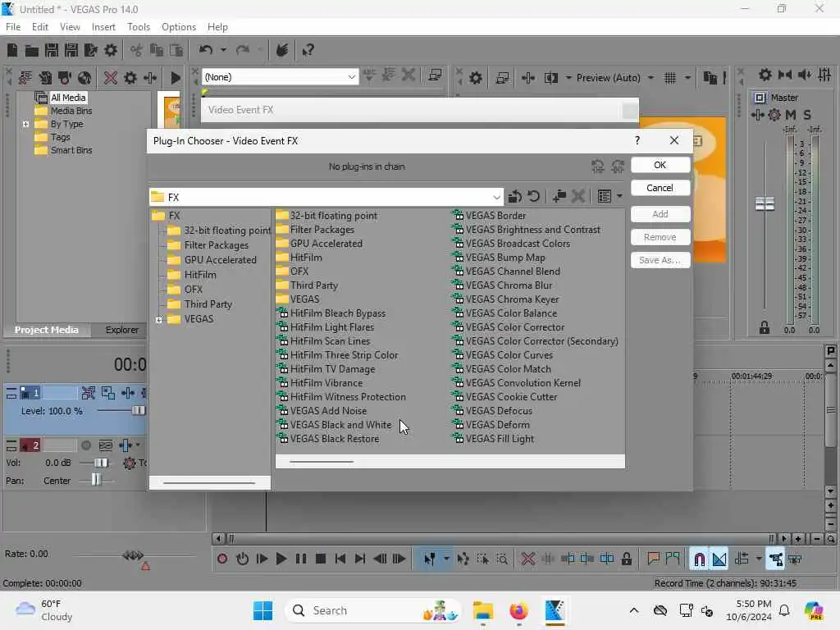The height and width of the screenshot is (630, 840).
Task: Click the Undo arrow in main toolbar
Action: [206, 50]
